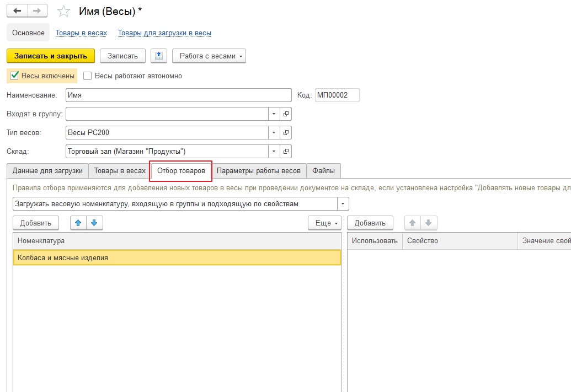The image size is (571, 392).
Task: Click the Наименование input field
Action: pos(178,95)
